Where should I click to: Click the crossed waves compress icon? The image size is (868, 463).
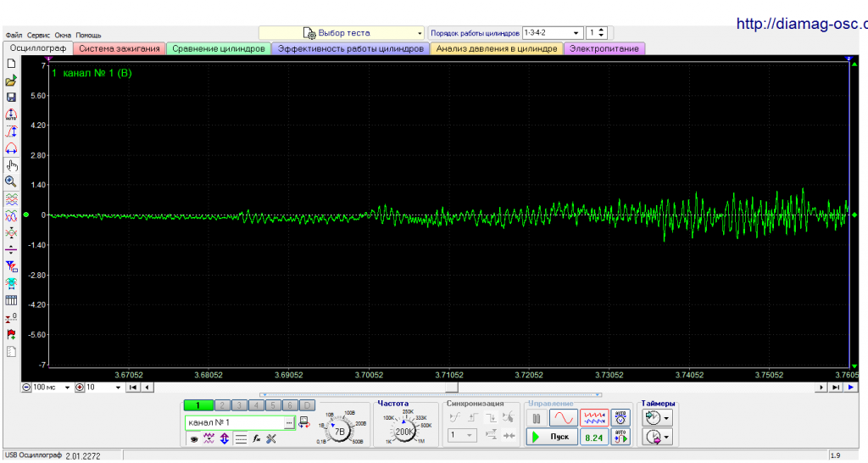point(11,232)
